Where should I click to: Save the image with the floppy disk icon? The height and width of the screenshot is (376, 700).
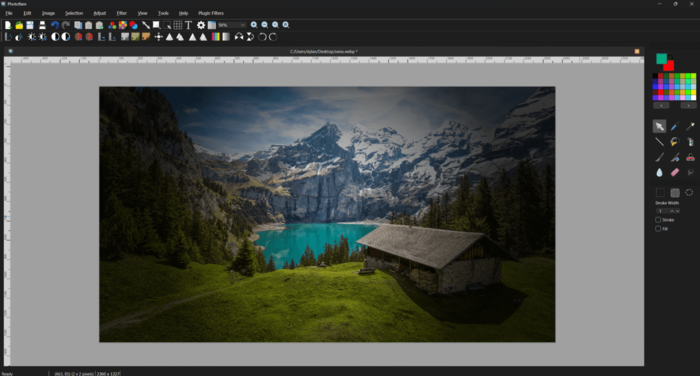tap(30, 25)
